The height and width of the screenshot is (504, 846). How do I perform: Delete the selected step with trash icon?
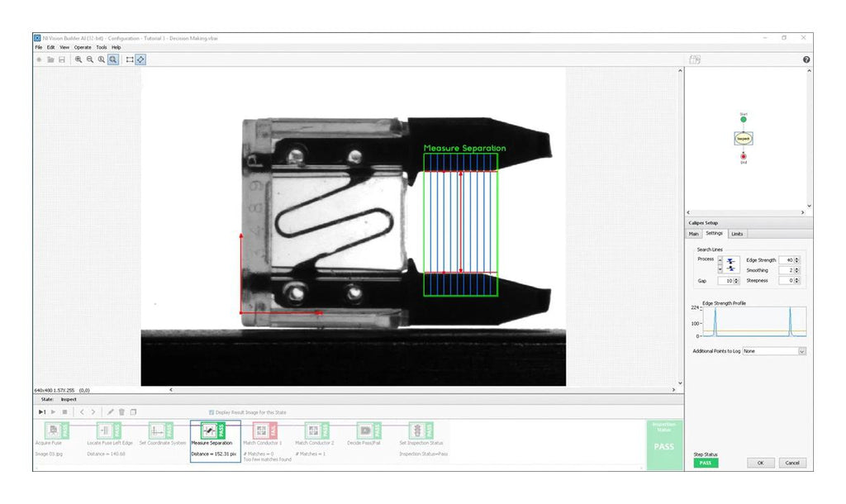(x=121, y=412)
